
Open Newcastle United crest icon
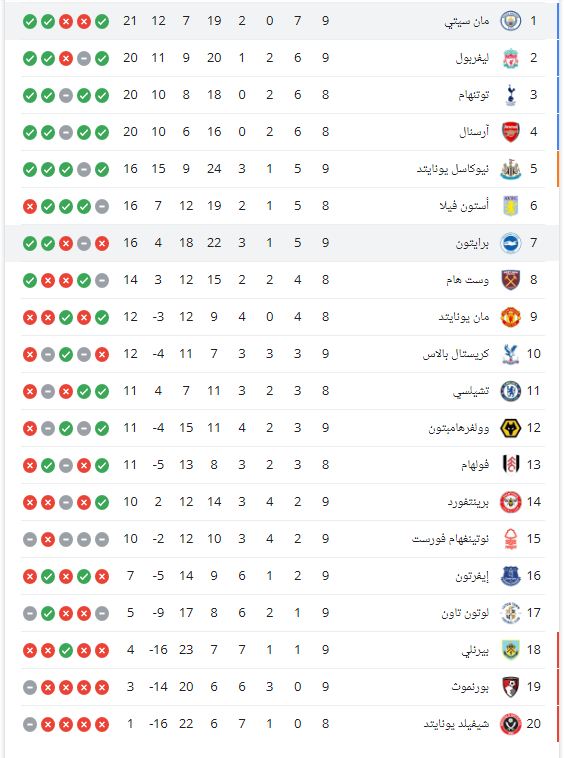[x=510, y=169]
